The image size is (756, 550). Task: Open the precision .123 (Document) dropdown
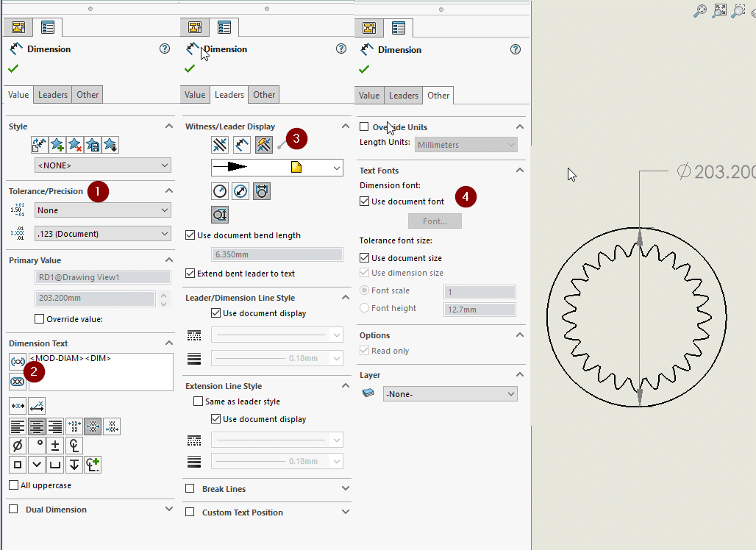[x=102, y=234]
